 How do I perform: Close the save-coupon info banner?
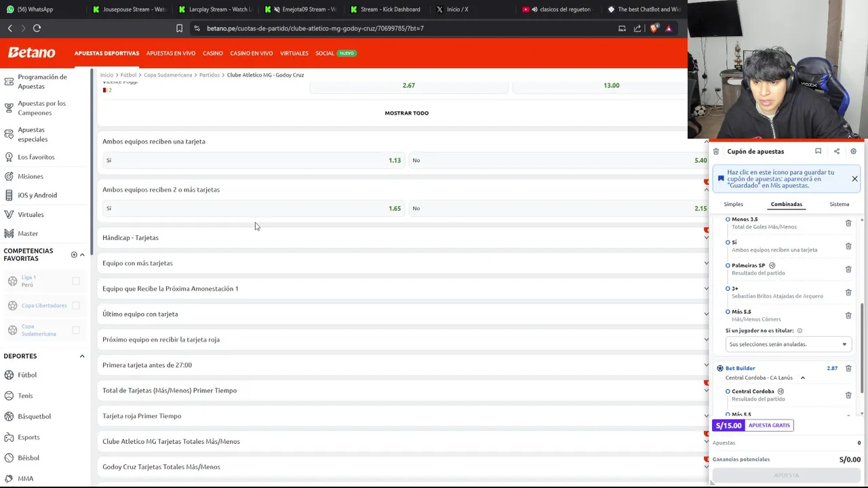pos(854,179)
